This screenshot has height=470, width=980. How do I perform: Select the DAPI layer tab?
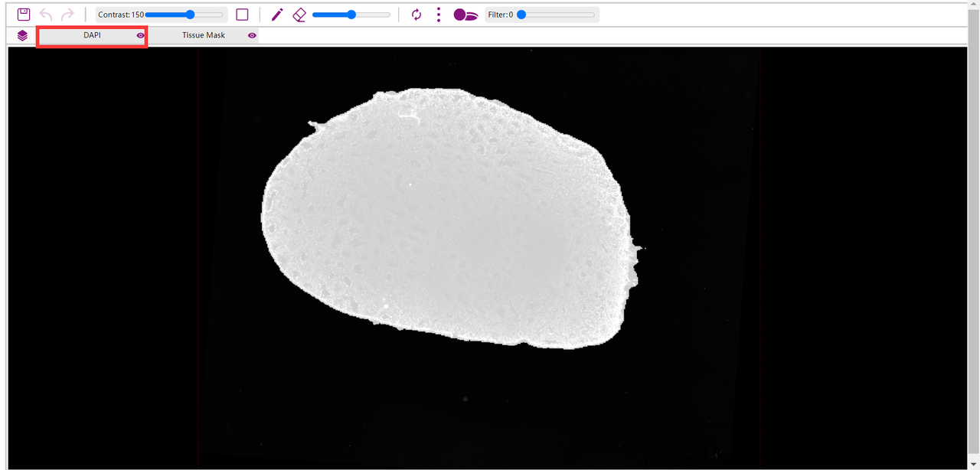[x=92, y=35]
